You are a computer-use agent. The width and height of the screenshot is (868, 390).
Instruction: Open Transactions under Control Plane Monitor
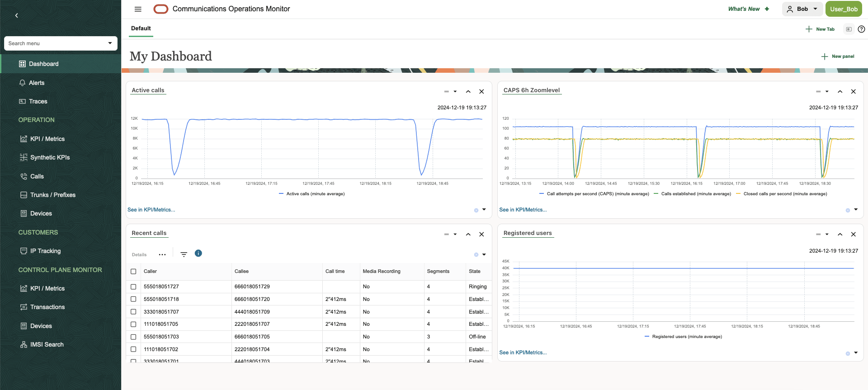coord(42,307)
